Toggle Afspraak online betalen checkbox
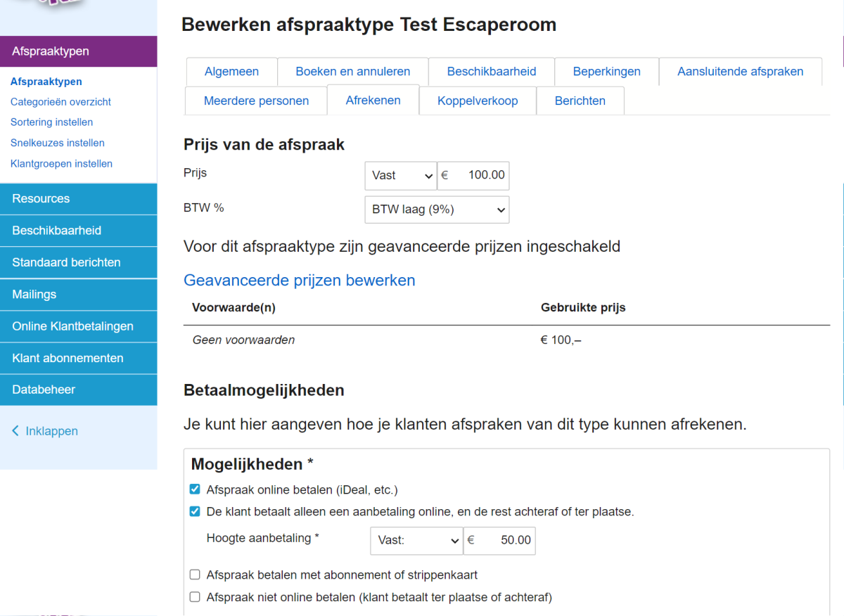The height and width of the screenshot is (616, 844). (x=195, y=489)
